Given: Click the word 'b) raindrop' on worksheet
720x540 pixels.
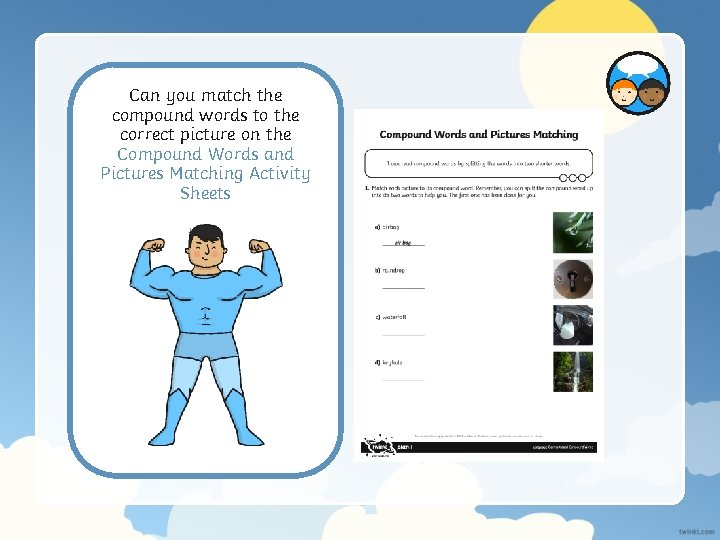Looking at the screenshot, I should point(390,270).
